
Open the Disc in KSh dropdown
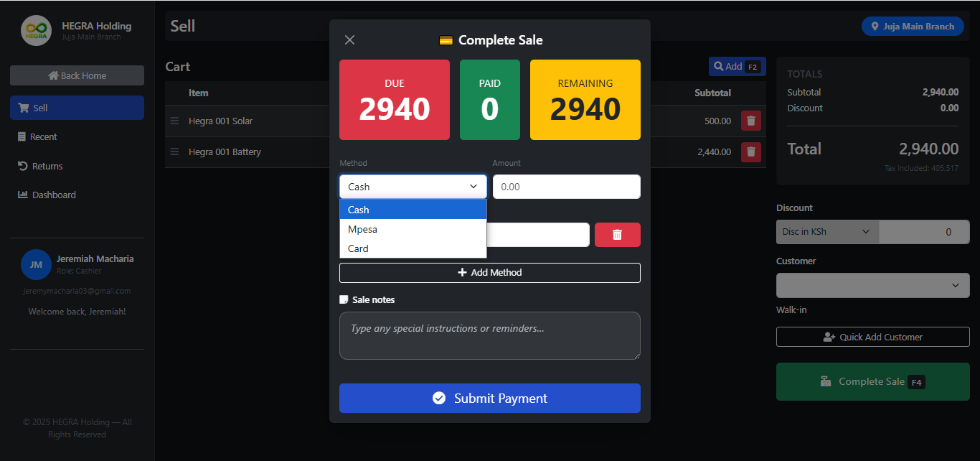pos(827,232)
